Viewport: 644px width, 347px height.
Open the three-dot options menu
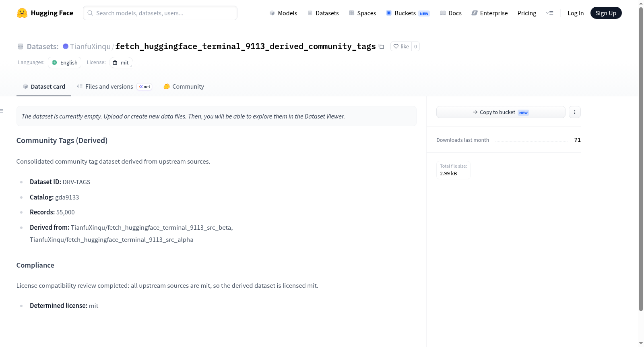(x=575, y=112)
